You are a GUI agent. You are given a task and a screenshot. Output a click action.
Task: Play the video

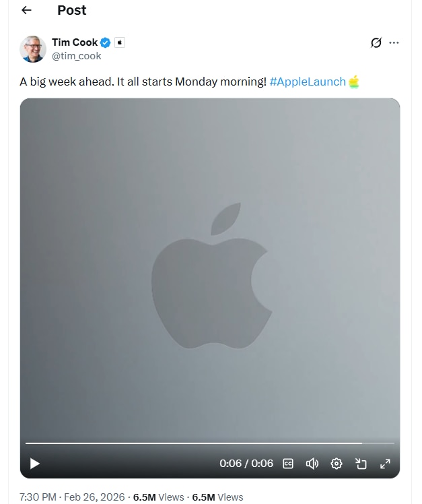[35, 464]
